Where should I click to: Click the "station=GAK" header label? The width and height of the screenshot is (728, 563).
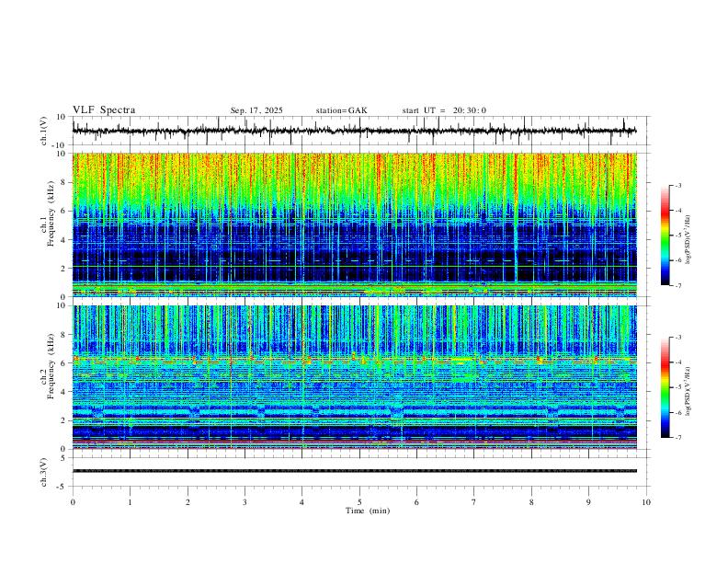pyautogui.click(x=341, y=110)
